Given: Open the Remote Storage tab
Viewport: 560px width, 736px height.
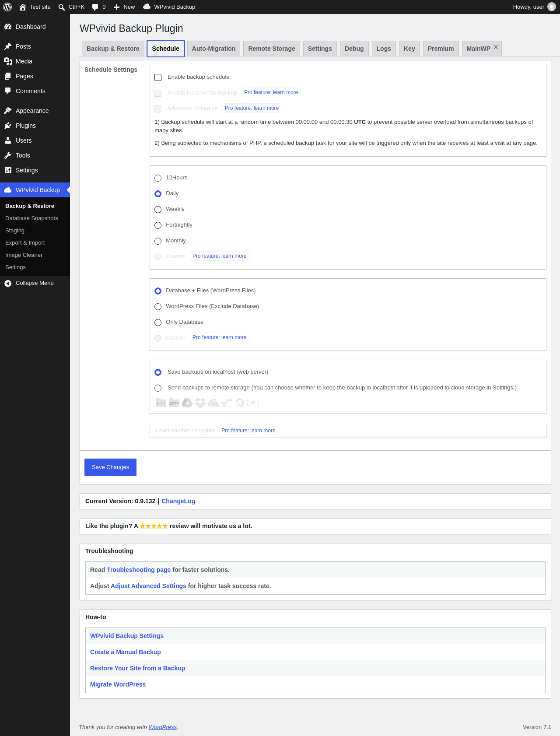Looking at the screenshot, I should click(272, 49).
